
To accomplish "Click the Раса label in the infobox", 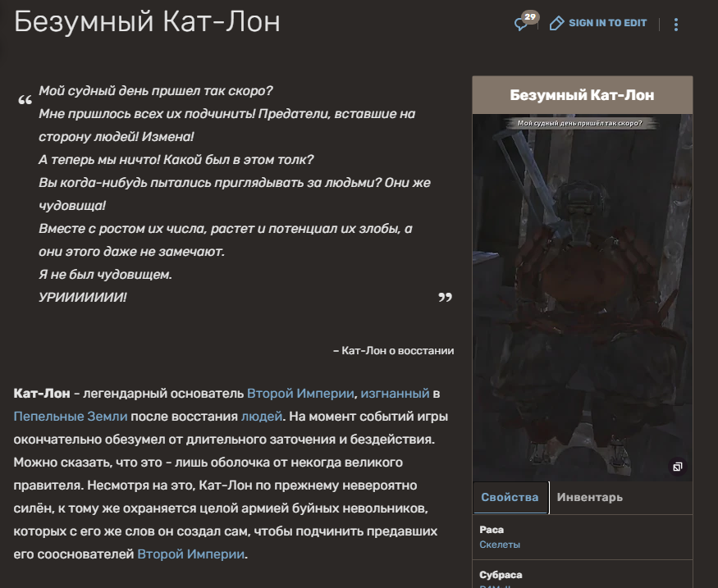I will (492, 530).
